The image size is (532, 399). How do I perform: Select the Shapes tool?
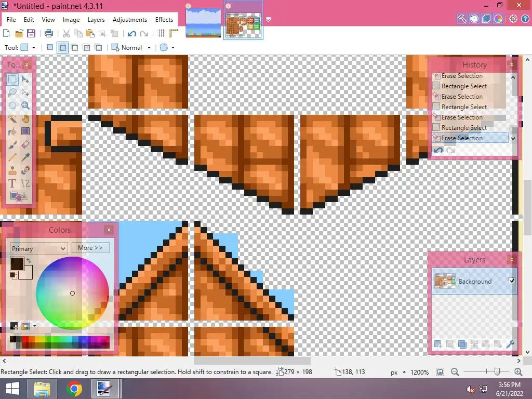(18, 196)
